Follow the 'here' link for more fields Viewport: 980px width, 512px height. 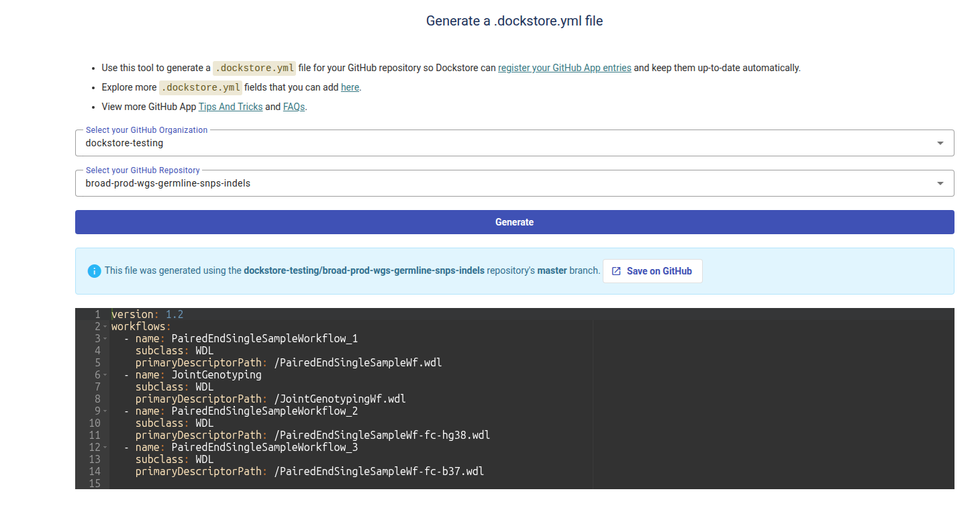[350, 87]
